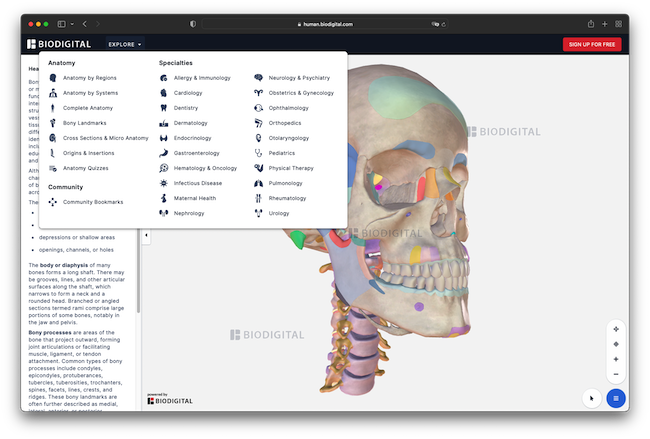Click the Infectious Disease icon
The image size is (650, 439).
tap(164, 183)
